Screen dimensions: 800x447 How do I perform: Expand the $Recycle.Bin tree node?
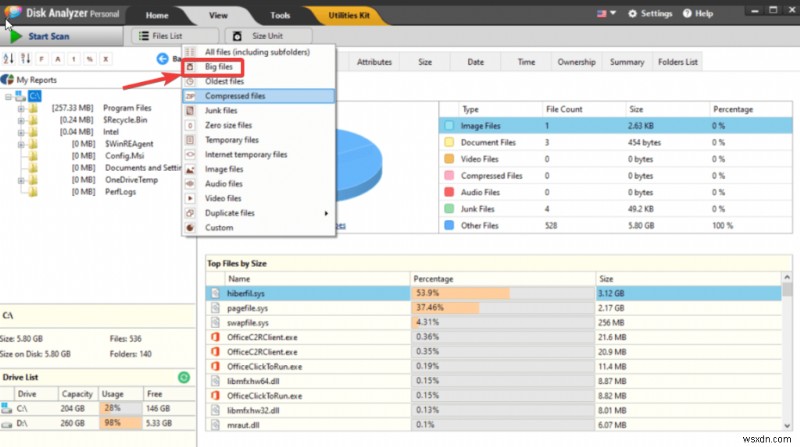[x=21, y=120]
